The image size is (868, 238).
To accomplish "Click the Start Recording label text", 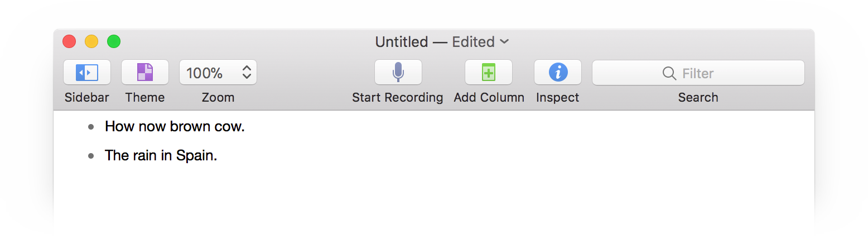I will 397,98.
